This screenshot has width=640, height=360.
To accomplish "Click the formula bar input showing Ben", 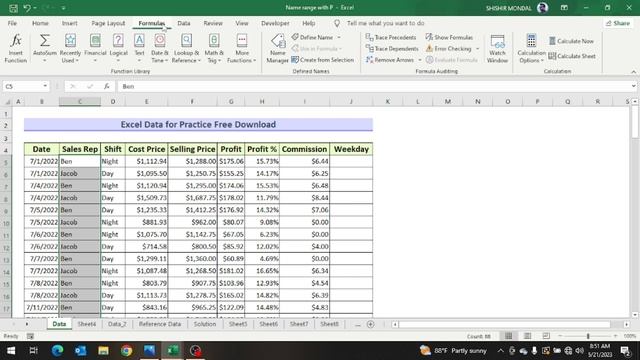I will pos(373,86).
